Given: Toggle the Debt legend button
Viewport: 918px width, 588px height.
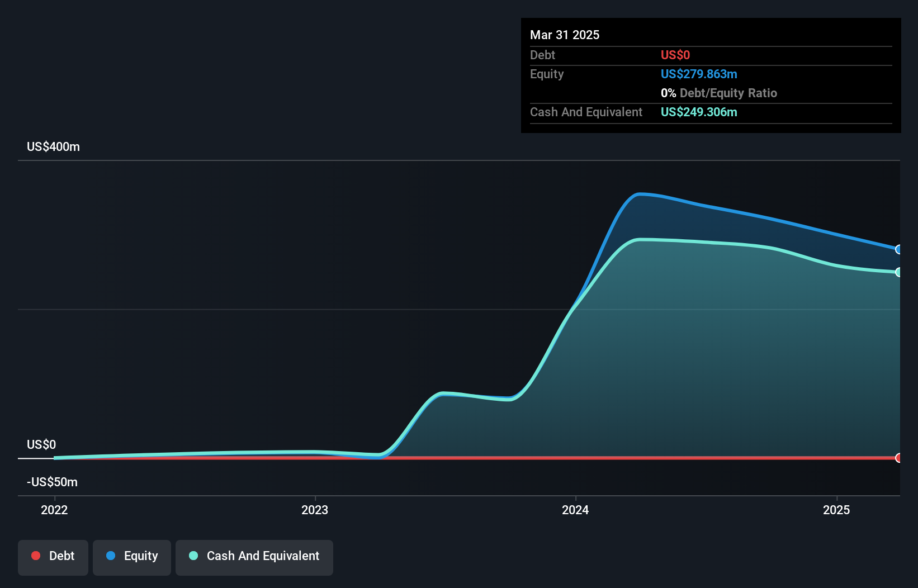Looking at the screenshot, I should (x=53, y=557).
